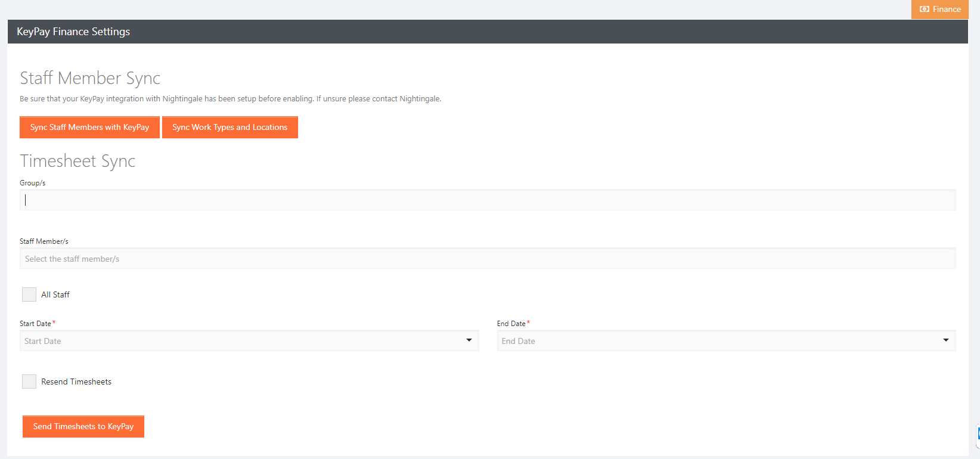
Task: Click the Start Date field
Action: 249,340
